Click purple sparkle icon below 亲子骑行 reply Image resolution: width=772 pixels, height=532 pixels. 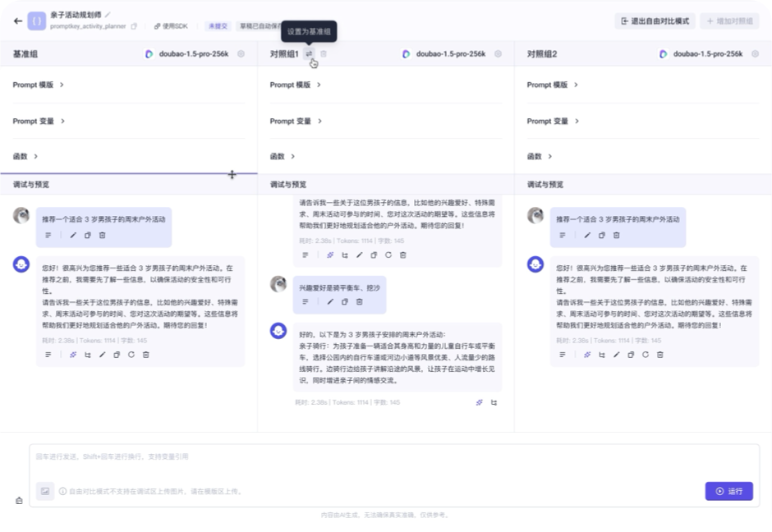point(479,402)
